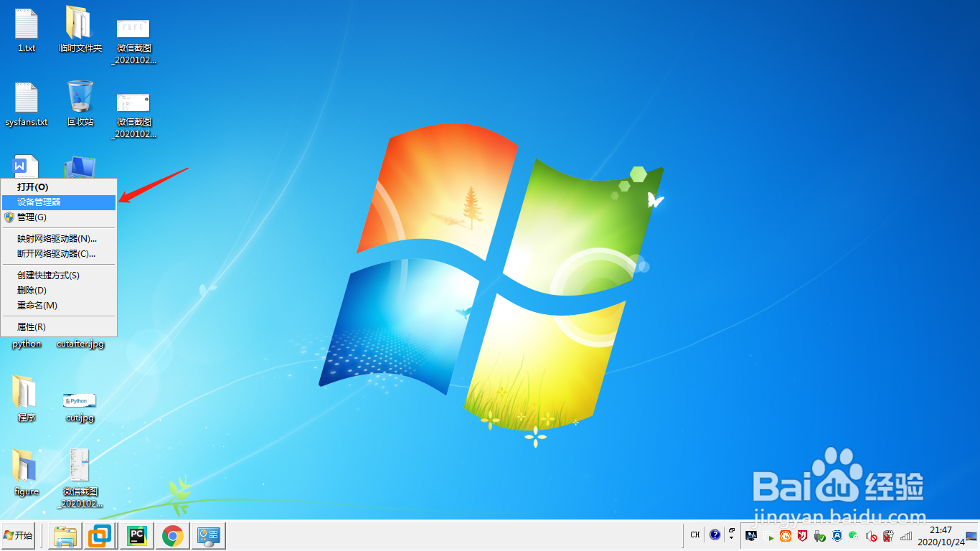Image resolution: width=980 pixels, height=551 pixels.
Task: Choose 打开(O) from the context menu
Action: [x=59, y=187]
